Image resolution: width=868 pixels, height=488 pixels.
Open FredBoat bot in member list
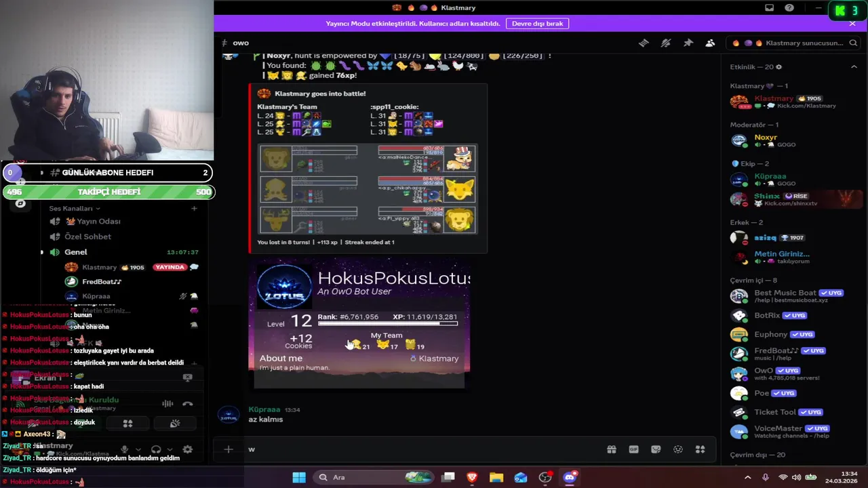pyautogui.click(x=793, y=354)
